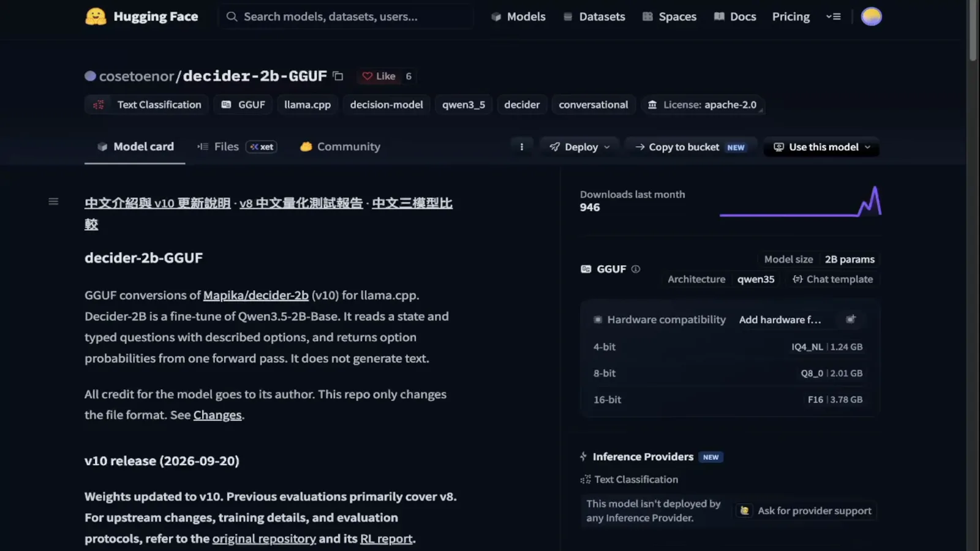The width and height of the screenshot is (980, 551).
Task: Click the Like heart button
Action: click(379, 76)
